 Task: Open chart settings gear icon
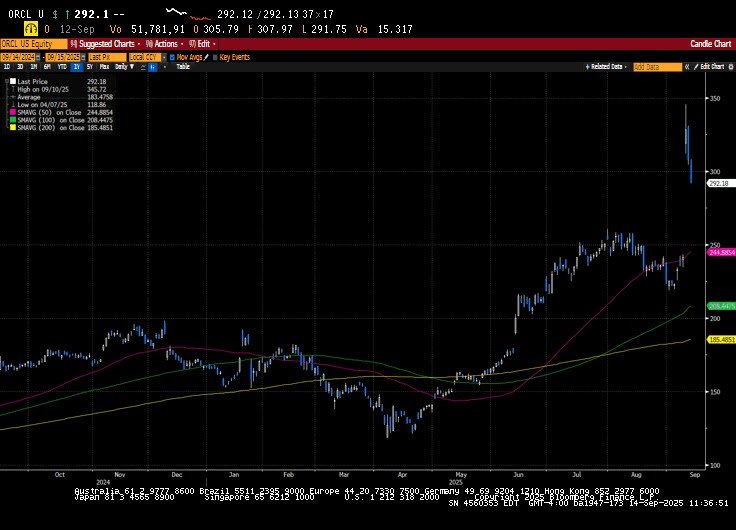click(729, 66)
